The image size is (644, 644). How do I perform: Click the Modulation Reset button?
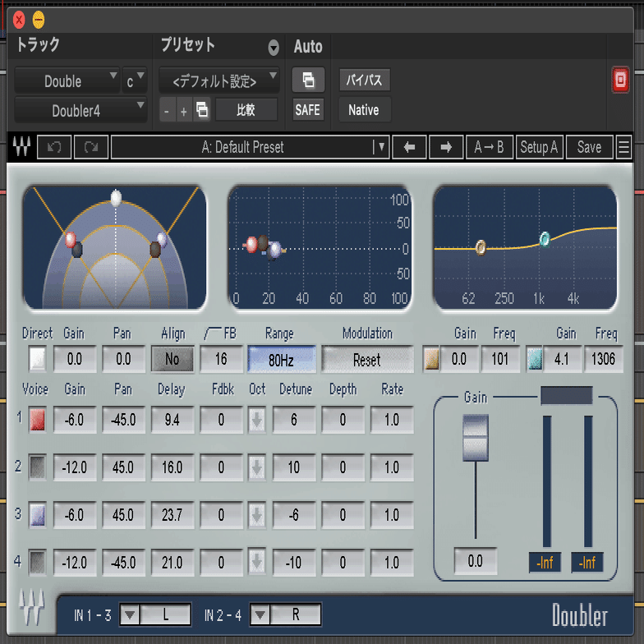pos(367,360)
